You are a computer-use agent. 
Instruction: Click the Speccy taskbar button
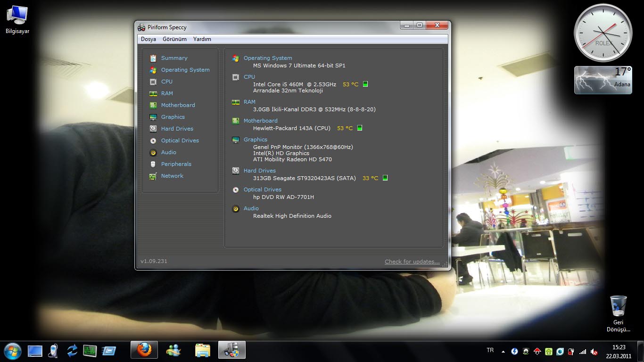232,350
